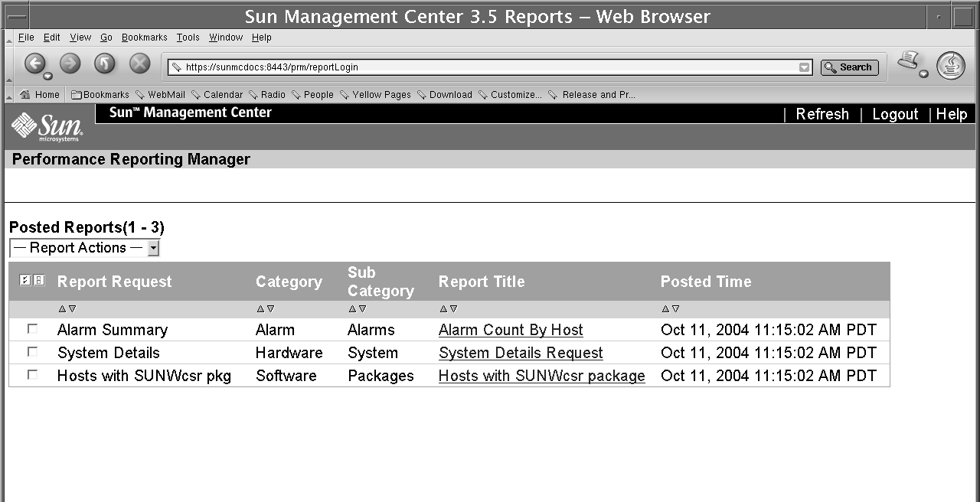Click the Search button beside the URL bar

point(850,67)
